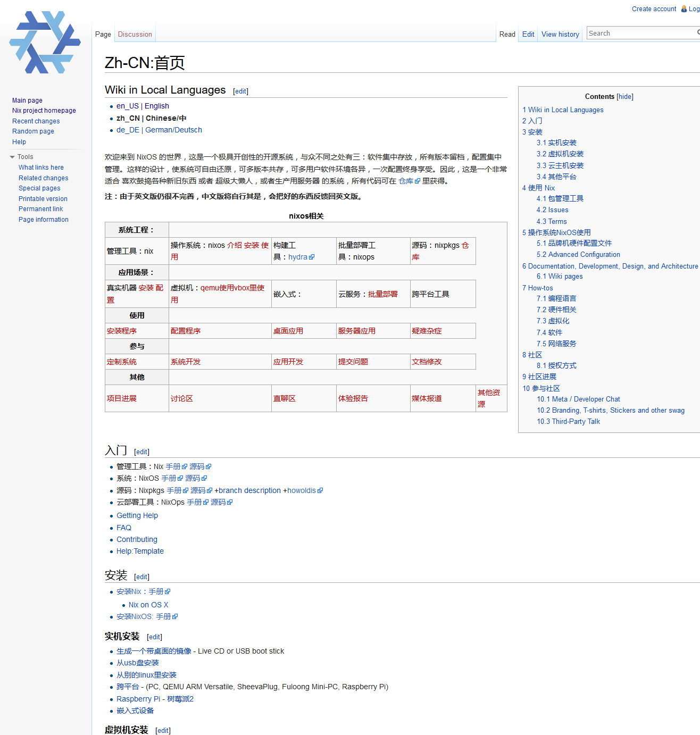The width and height of the screenshot is (700, 735).
Task: Click 批量部署 link in table
Action: coord(382,294)
